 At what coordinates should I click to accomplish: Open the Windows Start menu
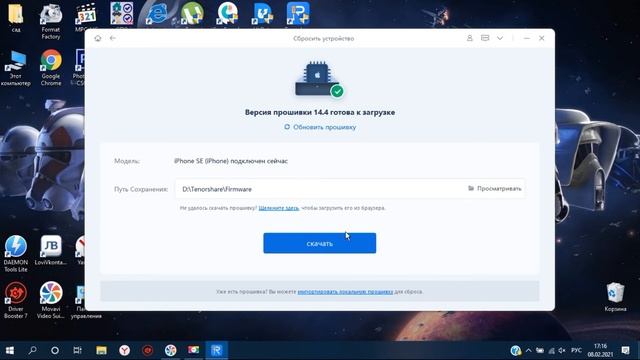[x=9, y=350]
